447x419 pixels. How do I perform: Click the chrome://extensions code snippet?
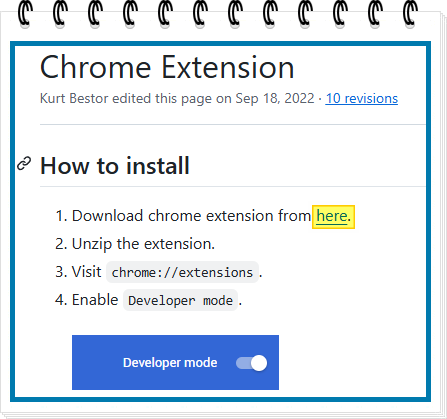[182, 272]
